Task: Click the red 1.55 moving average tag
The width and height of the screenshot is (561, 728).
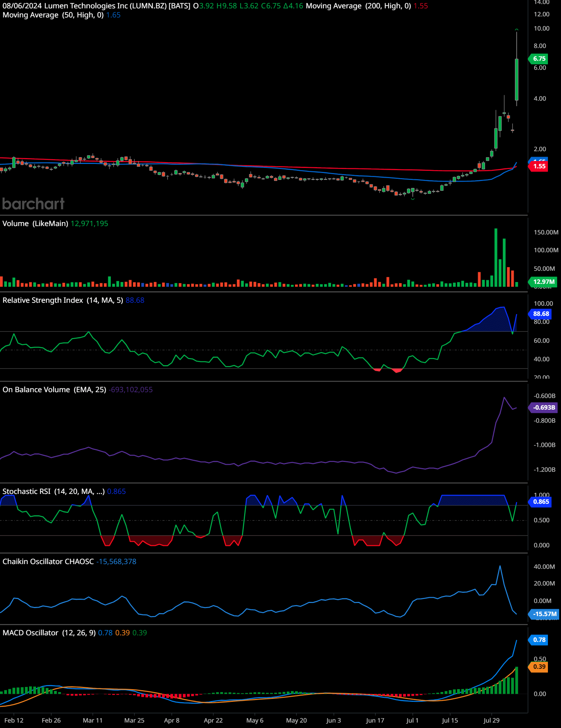Action: [539, 166]
